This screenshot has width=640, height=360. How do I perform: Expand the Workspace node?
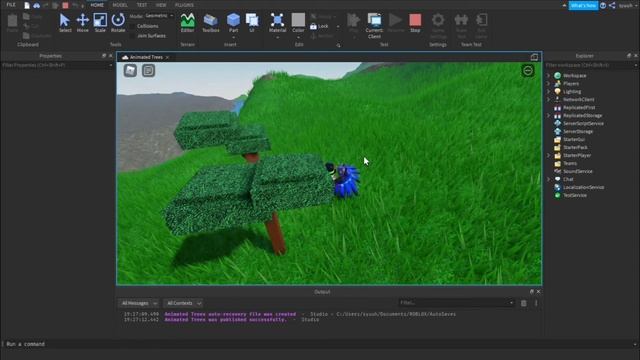(548, 76)
